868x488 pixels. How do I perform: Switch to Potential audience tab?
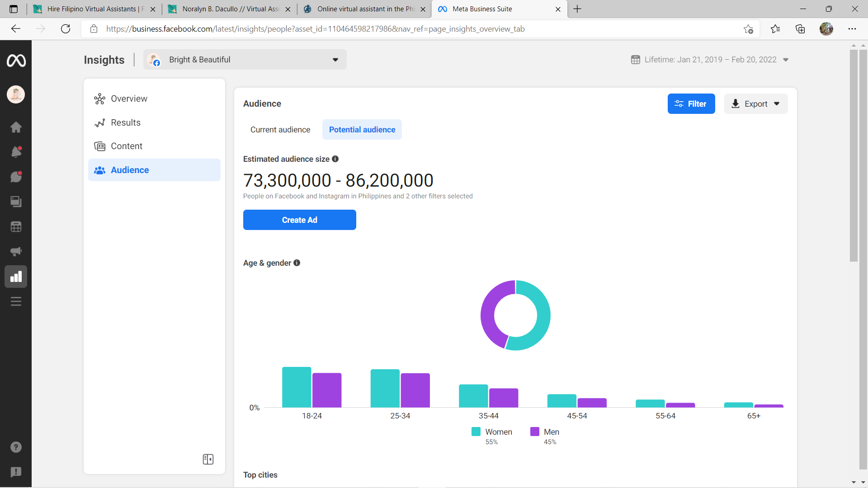click(362, 130)
